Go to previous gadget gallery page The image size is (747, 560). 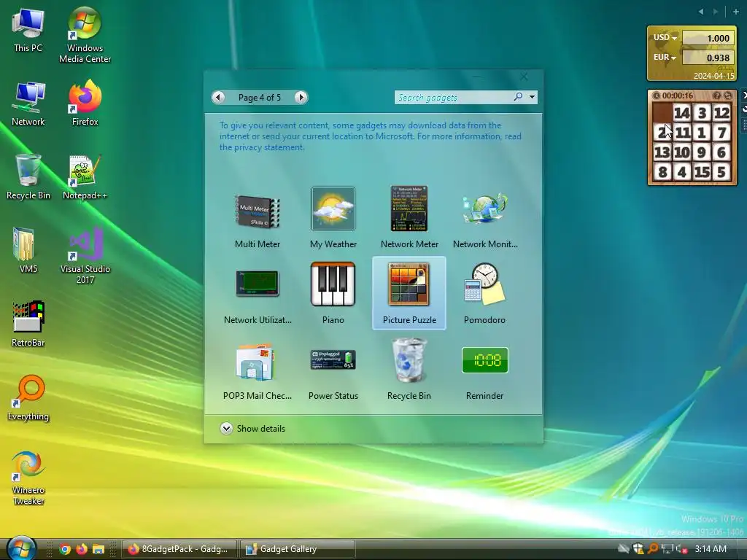point(218,97)
